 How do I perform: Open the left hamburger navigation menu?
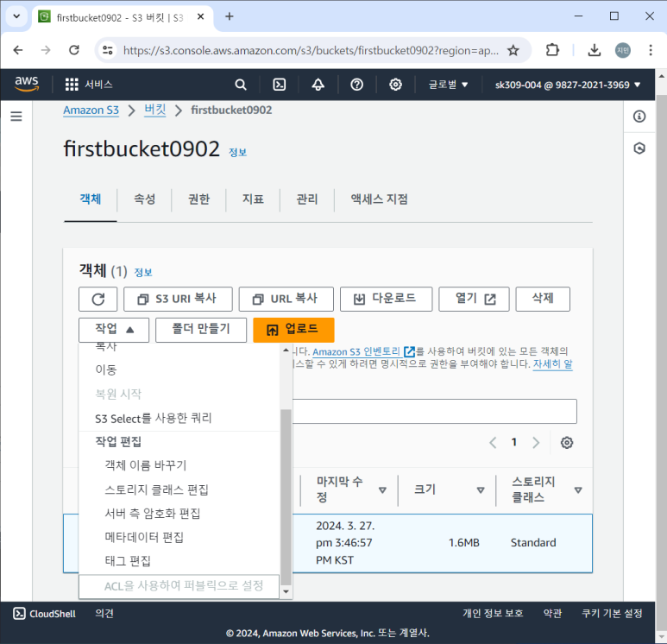(x=16, y=116)
